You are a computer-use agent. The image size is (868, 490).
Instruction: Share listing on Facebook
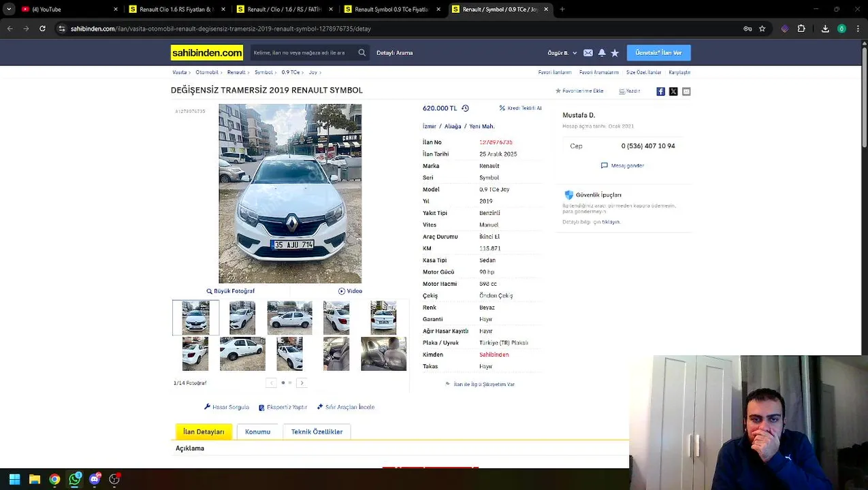pyautogui.click(x=660, y=91)
